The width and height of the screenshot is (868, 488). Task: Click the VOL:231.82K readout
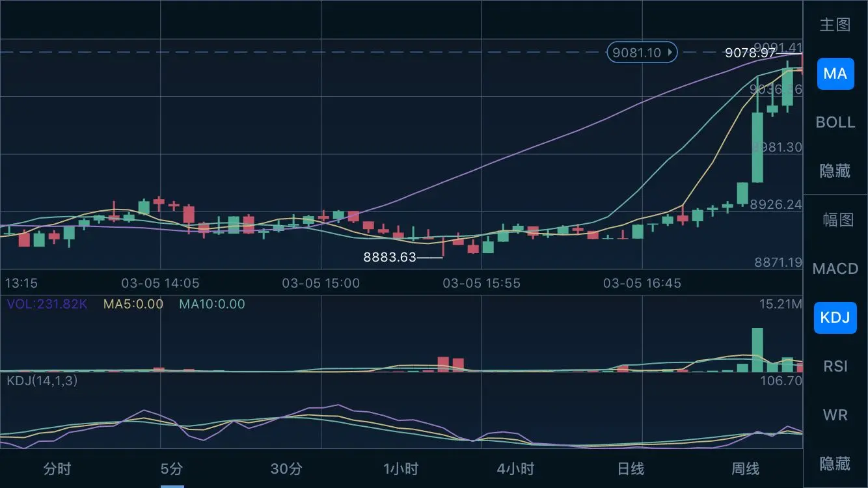point(46,304)
